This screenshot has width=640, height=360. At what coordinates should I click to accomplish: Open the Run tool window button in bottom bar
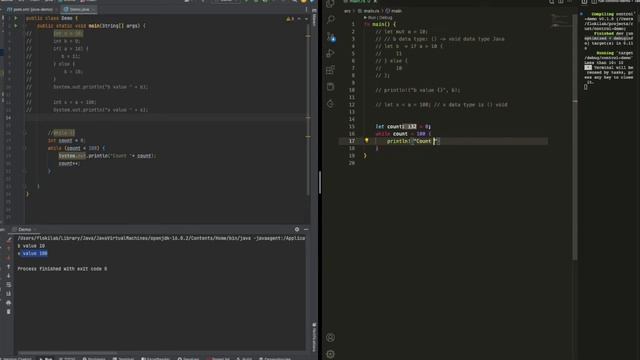click(x=46, y=358)
